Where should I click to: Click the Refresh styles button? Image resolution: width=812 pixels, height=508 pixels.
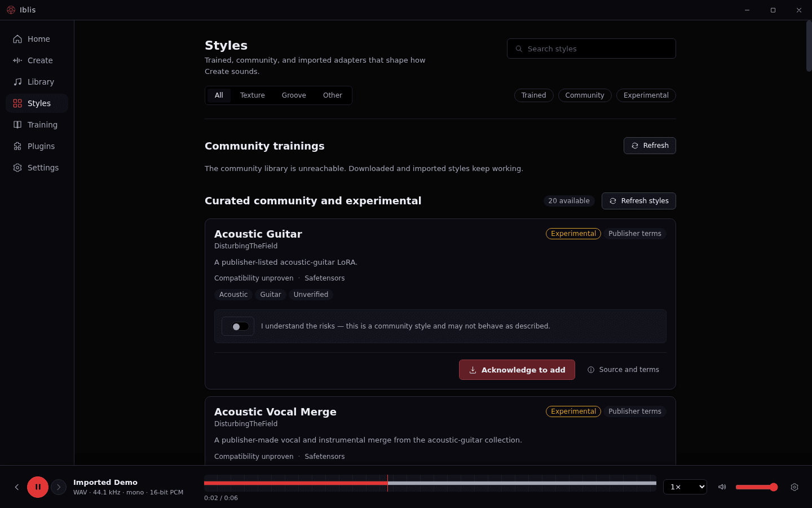point(638,201)
